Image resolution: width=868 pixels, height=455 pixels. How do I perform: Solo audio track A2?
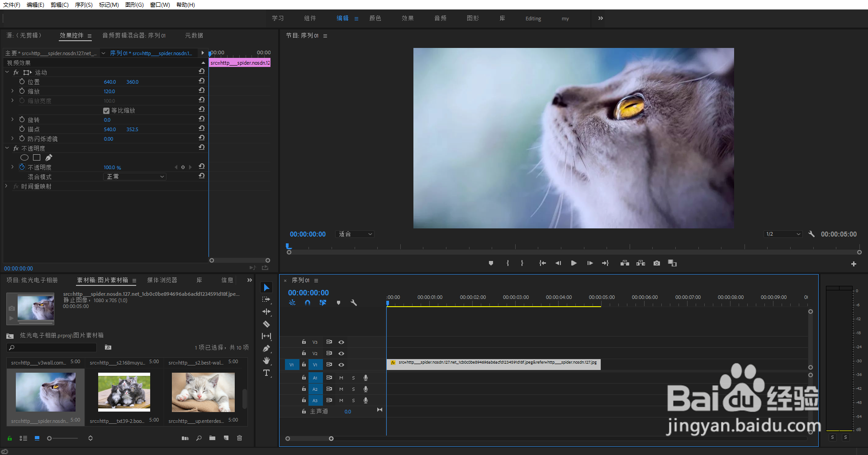(353, 389)
